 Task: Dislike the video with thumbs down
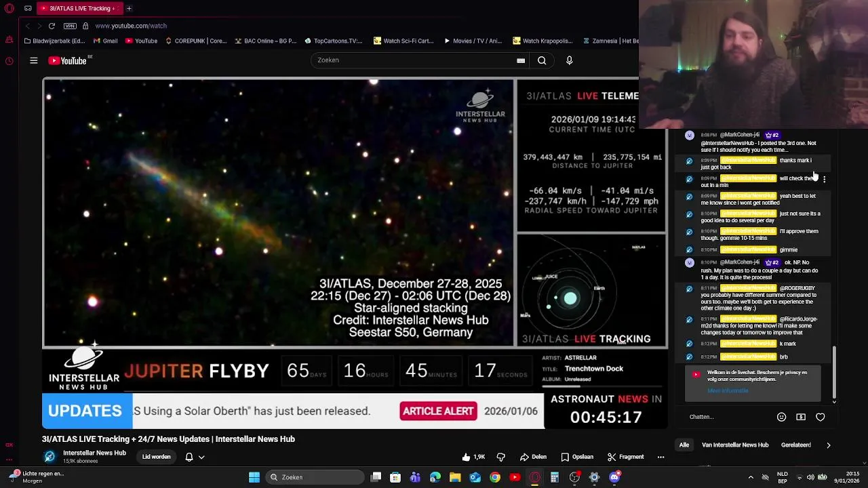coord(501,457)
